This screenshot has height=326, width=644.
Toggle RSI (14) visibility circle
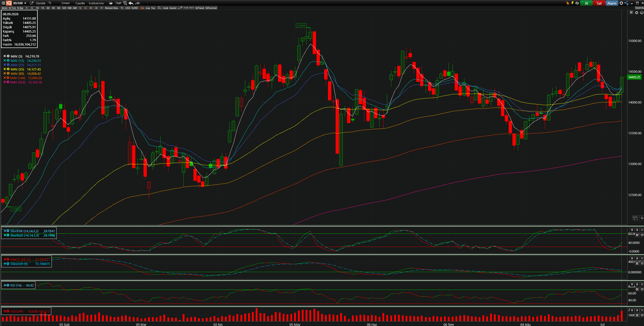[8, 285]
